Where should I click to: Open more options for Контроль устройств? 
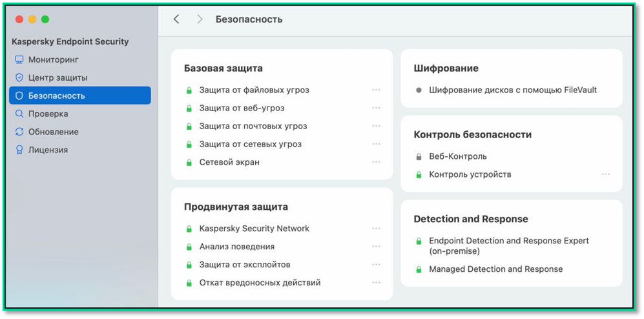tap(605, 174)
